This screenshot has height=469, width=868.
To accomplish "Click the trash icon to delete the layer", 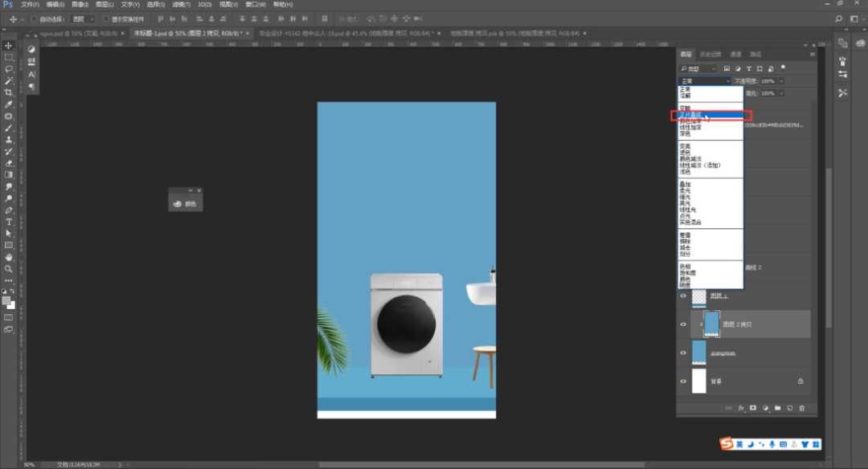I will click(801, 408).
